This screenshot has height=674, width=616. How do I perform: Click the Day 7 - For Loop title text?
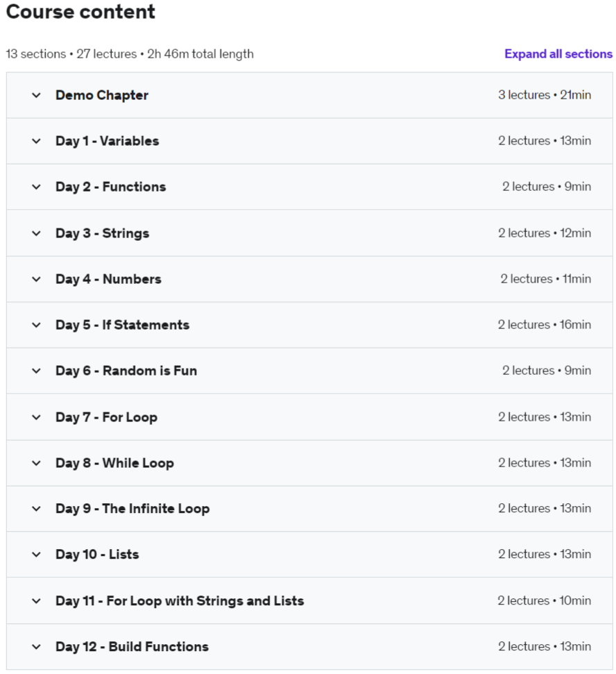pos(106,417)
